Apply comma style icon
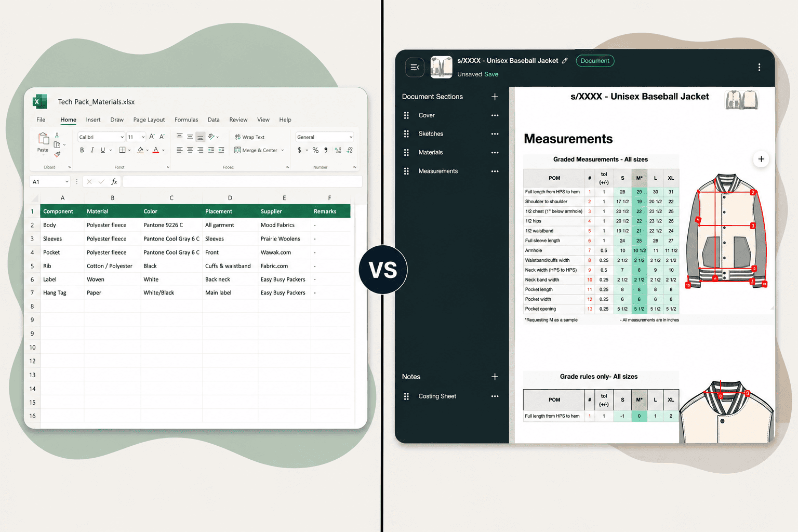 (326, 150)
